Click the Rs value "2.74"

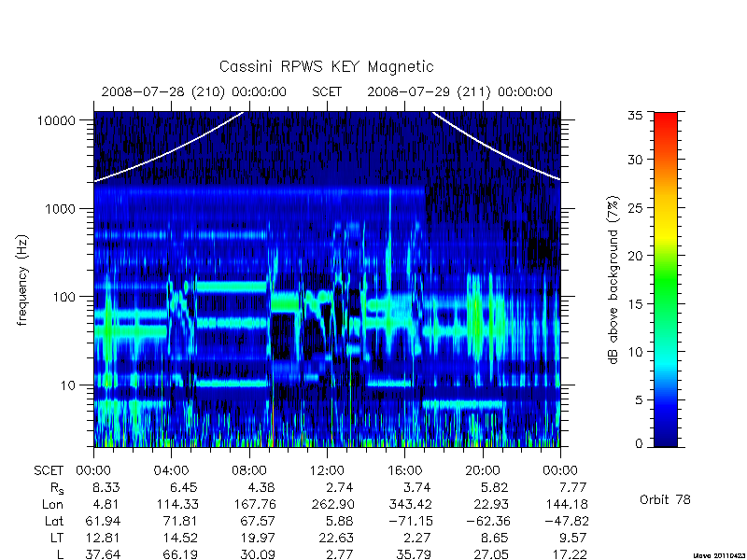click(338, 487)
